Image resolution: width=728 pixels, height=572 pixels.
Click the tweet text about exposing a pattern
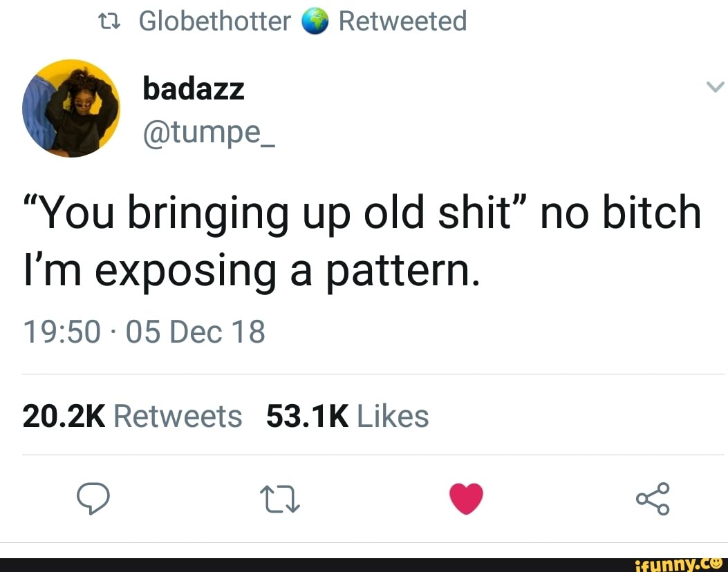click(362, 242)
